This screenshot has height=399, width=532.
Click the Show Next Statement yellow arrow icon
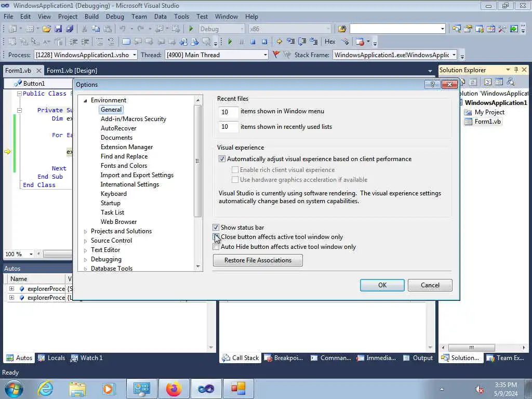279,42
